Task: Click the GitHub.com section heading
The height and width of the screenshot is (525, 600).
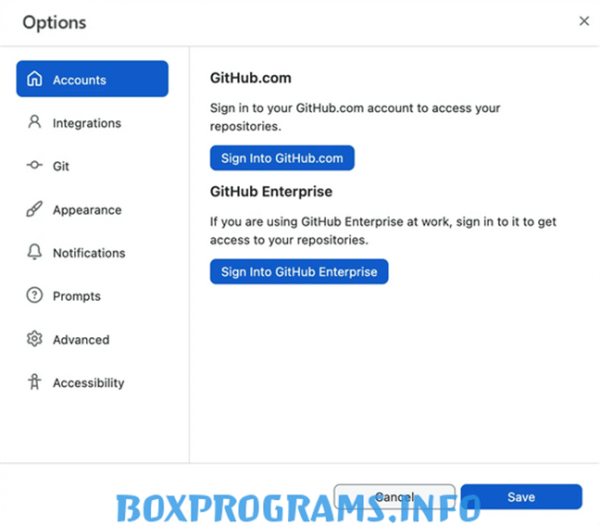Action: pos(251,78)
